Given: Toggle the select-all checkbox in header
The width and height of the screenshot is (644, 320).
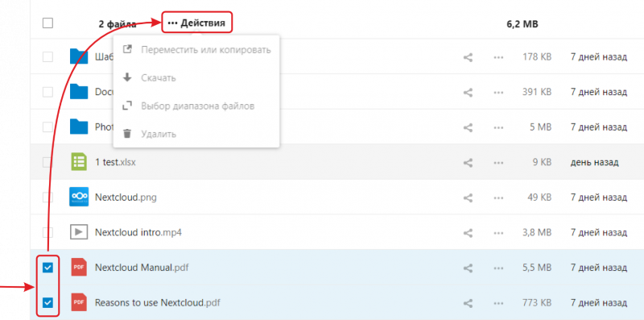Looking at the screenshot, I should coord(48,23).
